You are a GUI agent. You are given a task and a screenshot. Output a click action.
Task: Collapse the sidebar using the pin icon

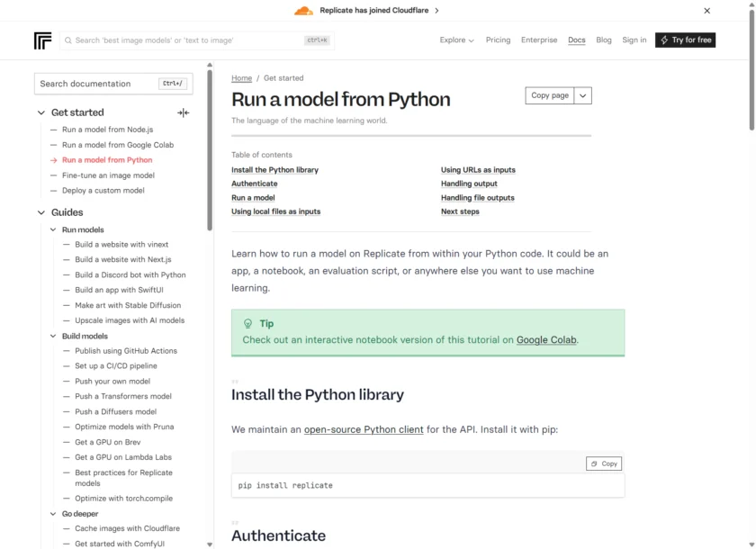[x=183, y=112]
